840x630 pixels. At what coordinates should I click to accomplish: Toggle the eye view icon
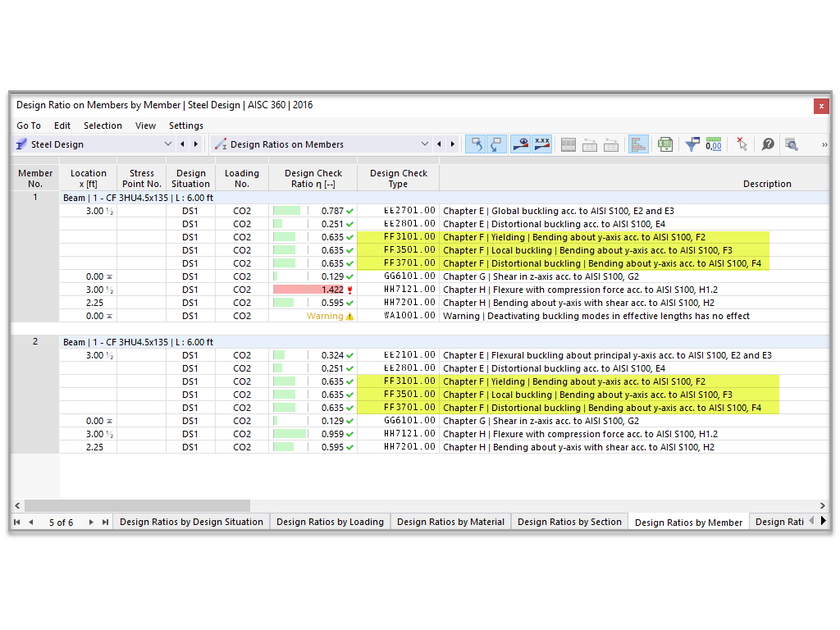point(521,144)
